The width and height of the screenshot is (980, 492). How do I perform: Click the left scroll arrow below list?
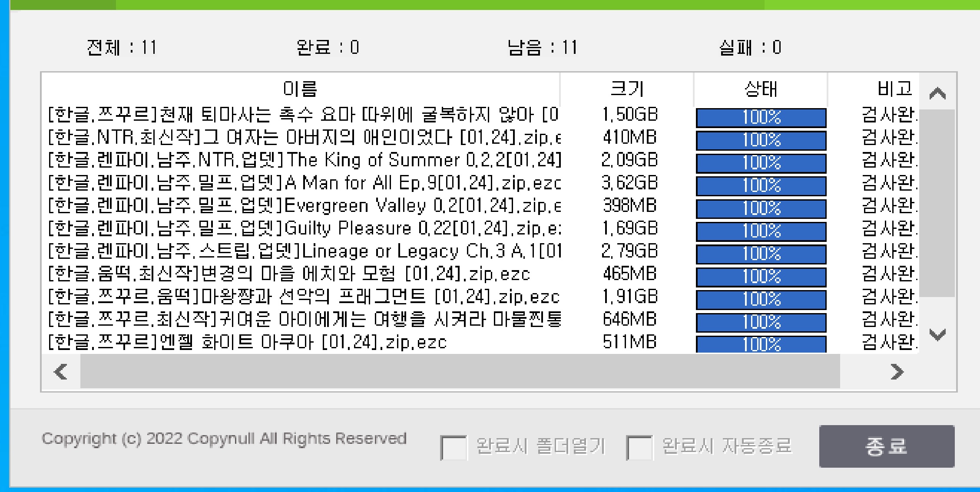point(61,372)
